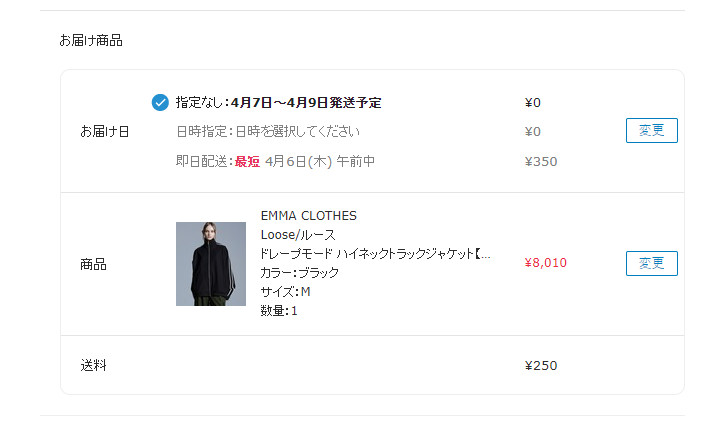
Task: Click the ¥8,010 product price
Action: (x=545, y=263)
